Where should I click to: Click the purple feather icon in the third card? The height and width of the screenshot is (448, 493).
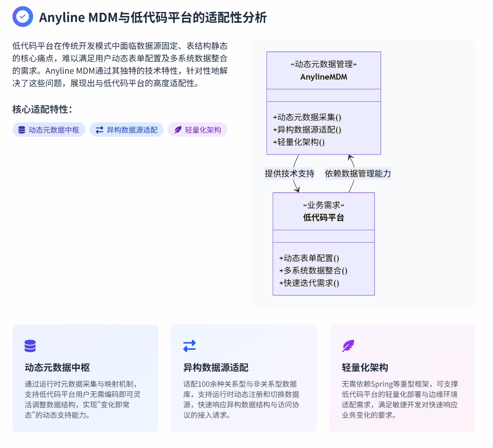348,346
